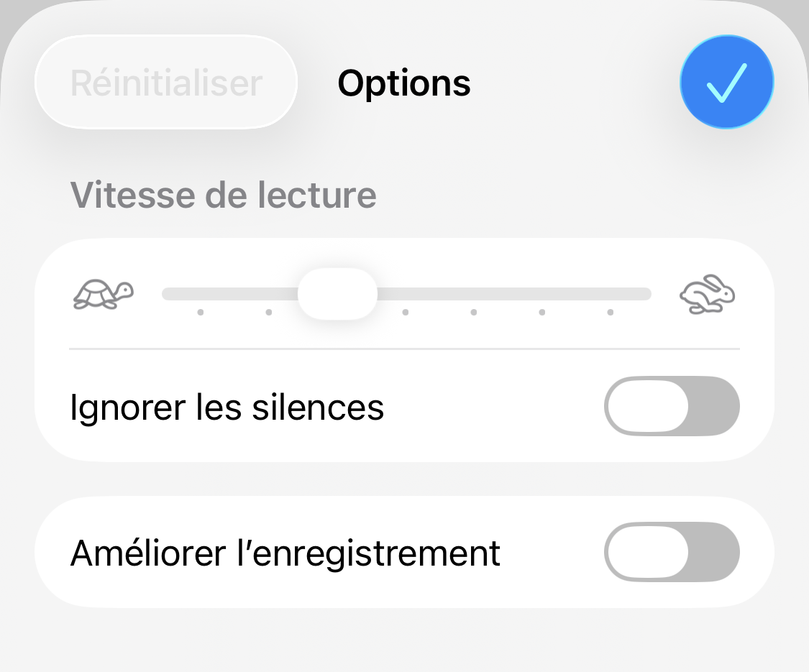Viewport: 809px width, 672px height.
Task: Turn on the Améliorer l'enregistrement switch
Action: click(672, 552)
